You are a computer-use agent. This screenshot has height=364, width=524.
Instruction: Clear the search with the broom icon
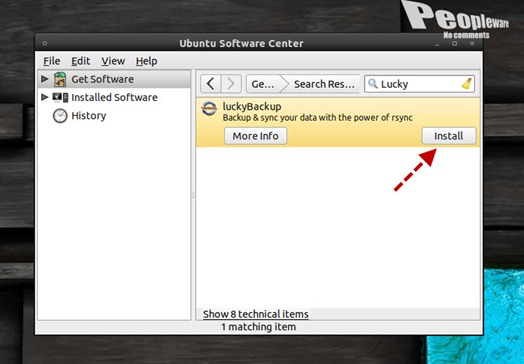click(467, 84)
